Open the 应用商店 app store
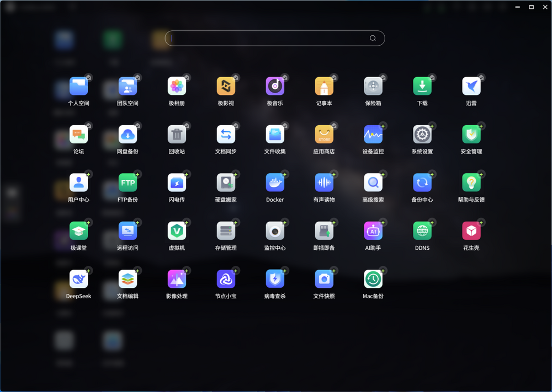 pyautogui.click(x=324, y=134)
